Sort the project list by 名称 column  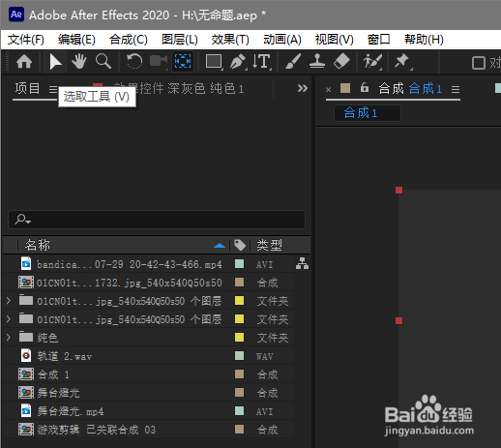pyautogui.click(x=38, y=246)
